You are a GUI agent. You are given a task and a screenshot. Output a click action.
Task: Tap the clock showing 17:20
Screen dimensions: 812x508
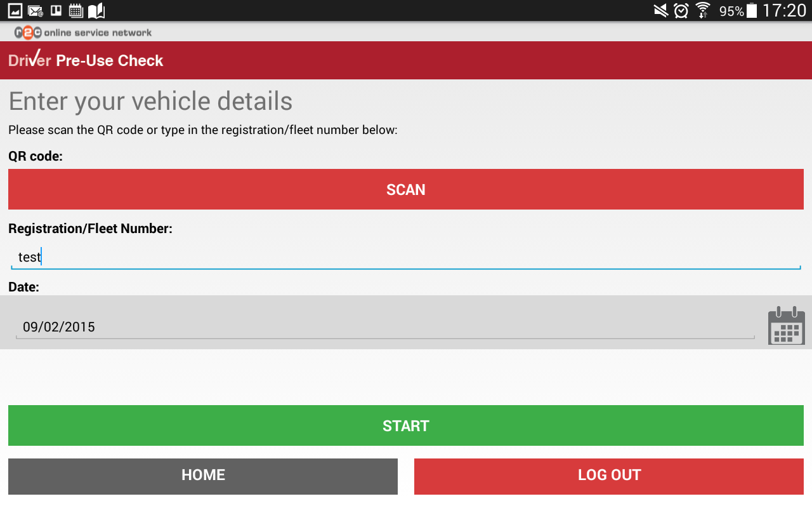click(787, 10)
